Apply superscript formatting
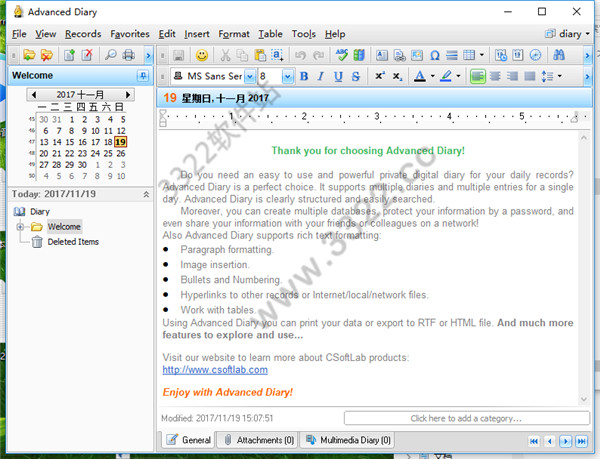This screenshot has height=459, width=600. (x=380, y=76)
